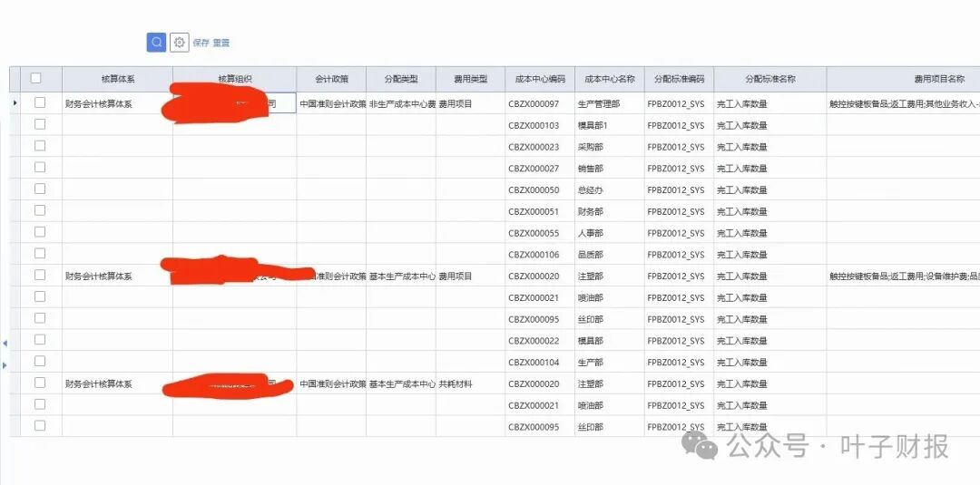The width and height of the screenshot is (980, 485).
Task: Click the 非生产成本中心费 allocation type cell
Action: 401,104
